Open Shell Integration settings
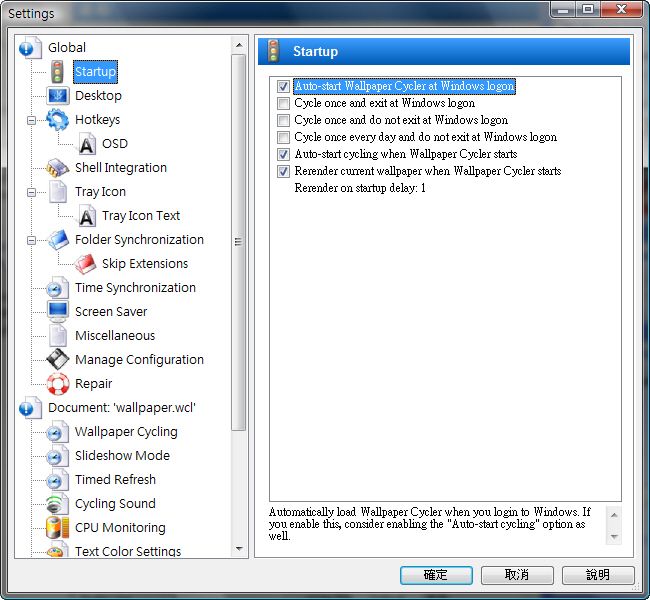650x600 pixels. [121, 168]
